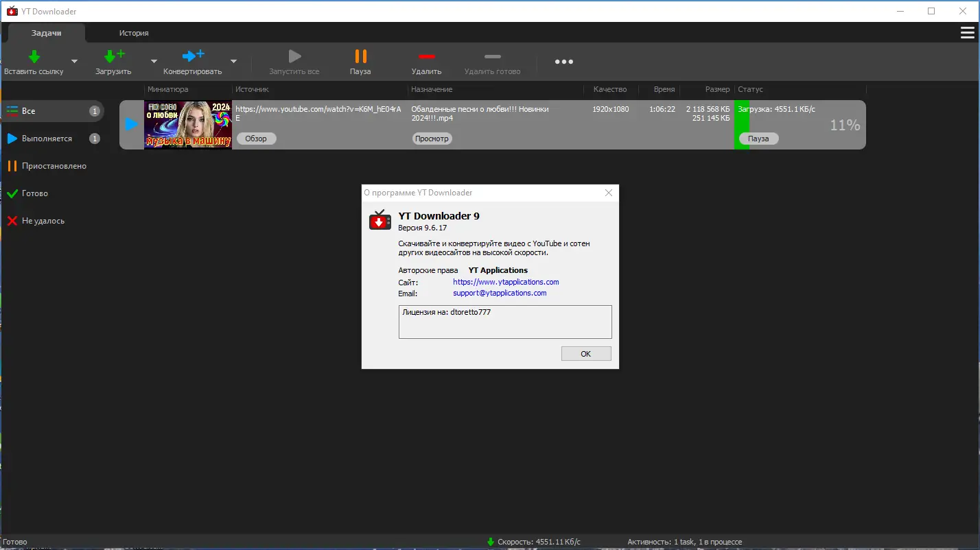Click the Версия 9.6.17 text
980x550 pixels.
tap(422, 227)
